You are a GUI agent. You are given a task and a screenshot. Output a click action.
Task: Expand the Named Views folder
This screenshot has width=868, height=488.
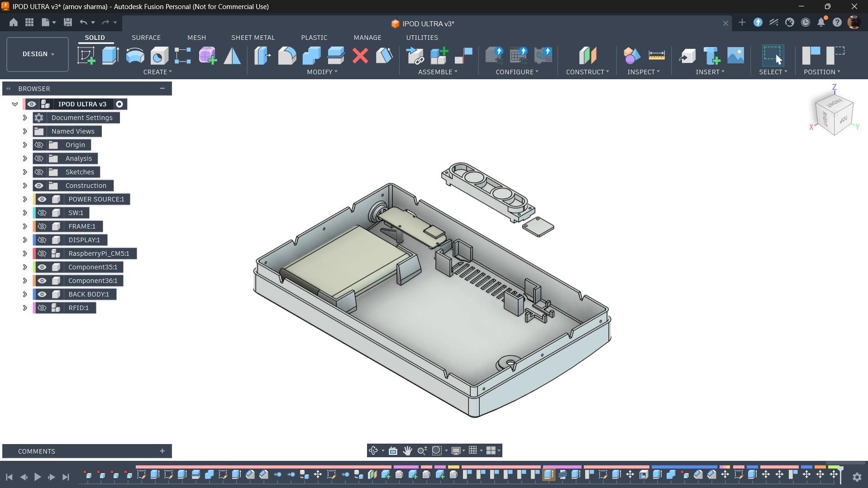pyautogui.click(x=25, y=131)
